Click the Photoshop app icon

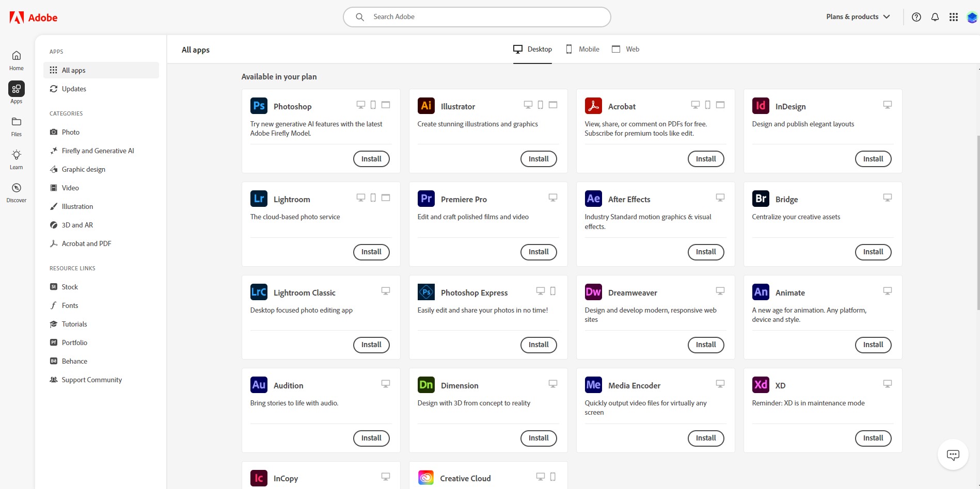pos(259,106)
